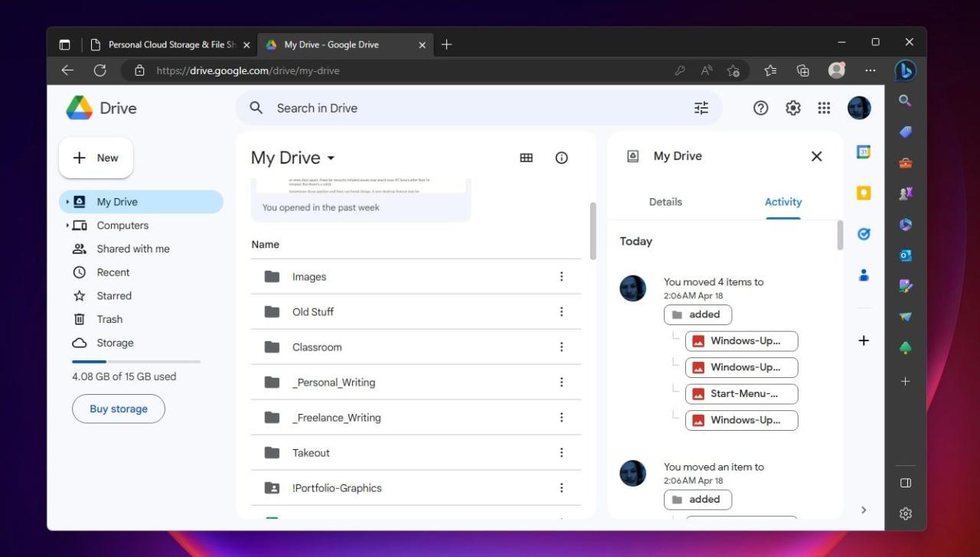Viewport: 980px width, 557px height.
Task: Switch to the Activity tab
Action: click(x=783, y=202)
